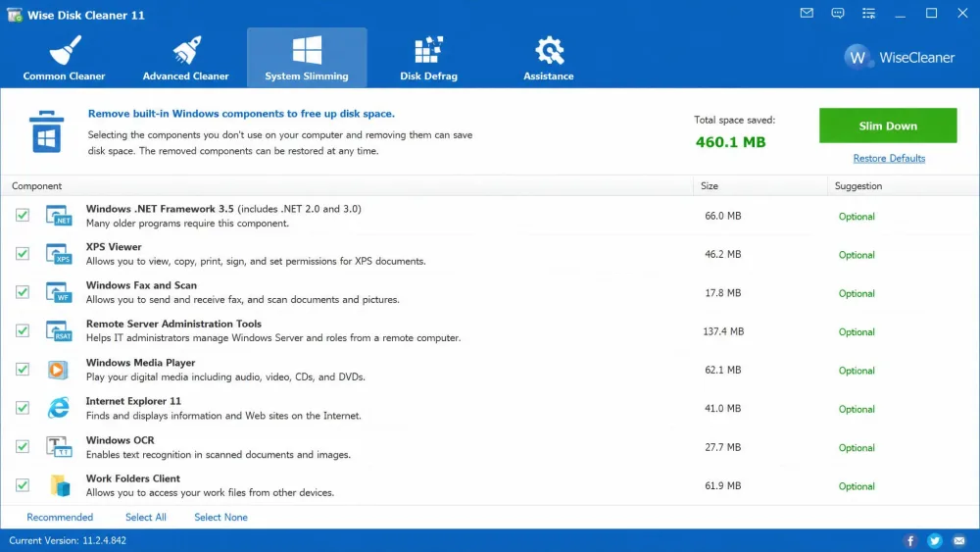Screen dimensions: 980x552
Task: Click the Internet Explorer 11 icon
Action: pyautogui.click(x=58, y=408)
